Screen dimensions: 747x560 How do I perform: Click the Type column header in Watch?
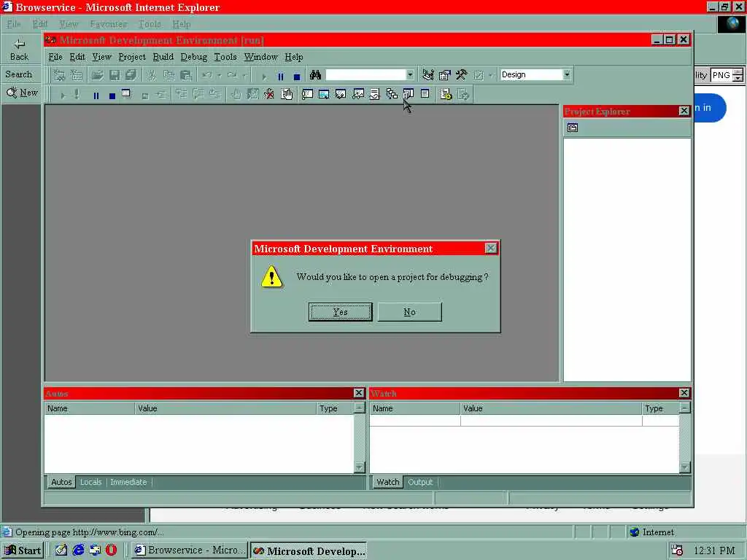660,408
